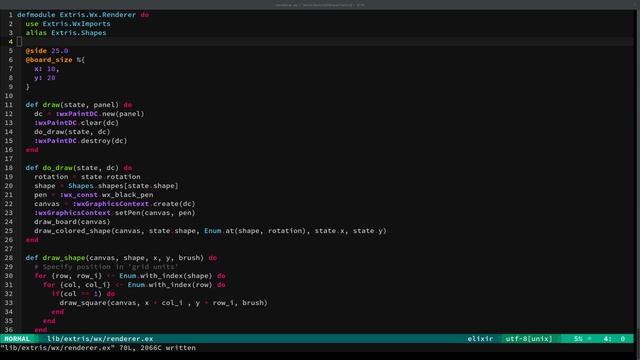Click 'draw_colored_shape(canvas, ...' line 25
The image size is (640, 360).
coord(210,231)
